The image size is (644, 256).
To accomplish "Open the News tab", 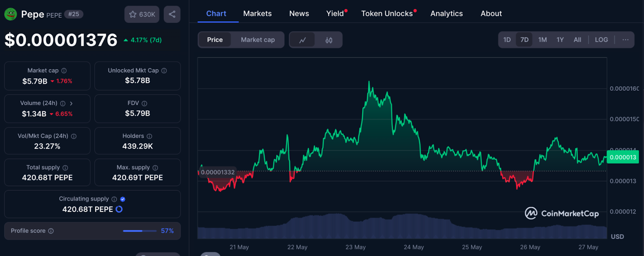I will [x=299, y=13].
